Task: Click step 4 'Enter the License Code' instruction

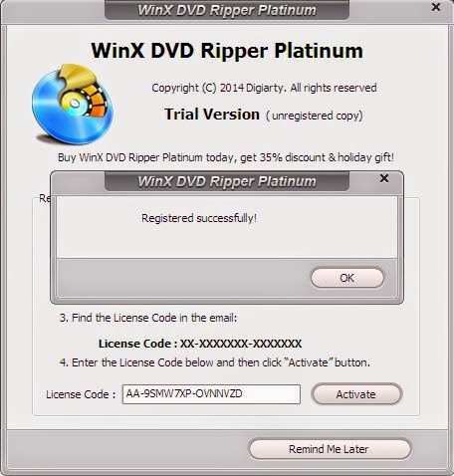Action: pos(215,362)
